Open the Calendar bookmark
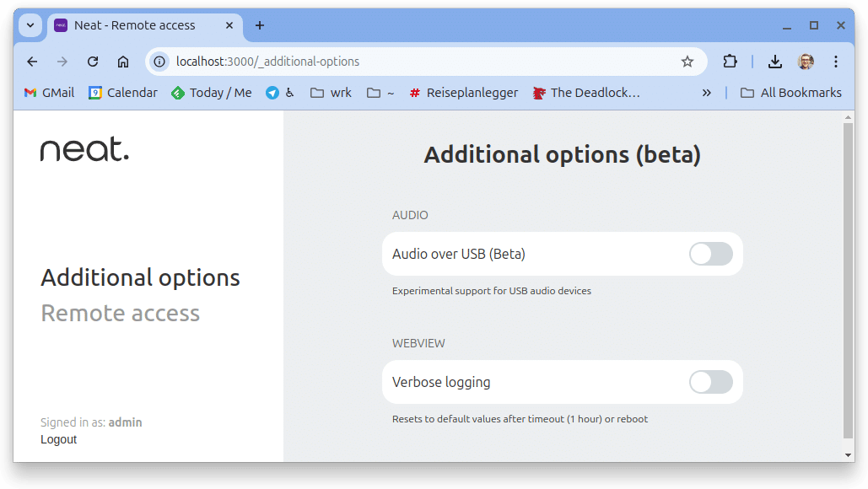Image resolution: width=868 pixels, height=489 pixels. pyautogui.click(x=123, y=93)
